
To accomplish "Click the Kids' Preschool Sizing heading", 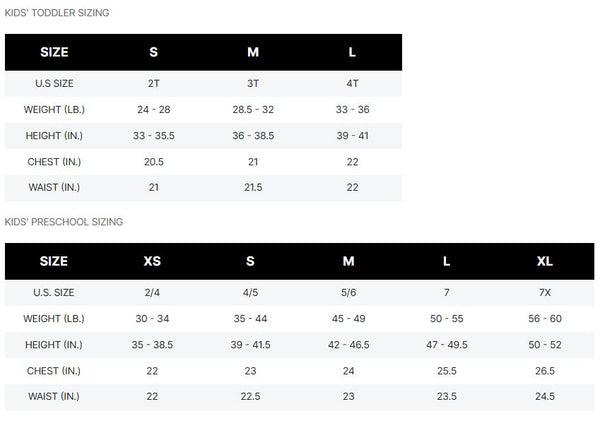I will [64, 222].
